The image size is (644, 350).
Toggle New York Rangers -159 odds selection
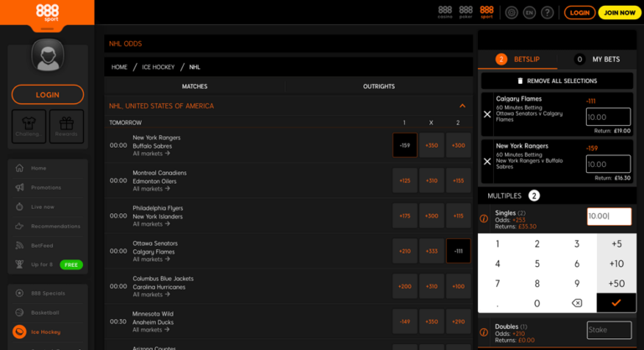pyautogui.click(x=405, y=145)
